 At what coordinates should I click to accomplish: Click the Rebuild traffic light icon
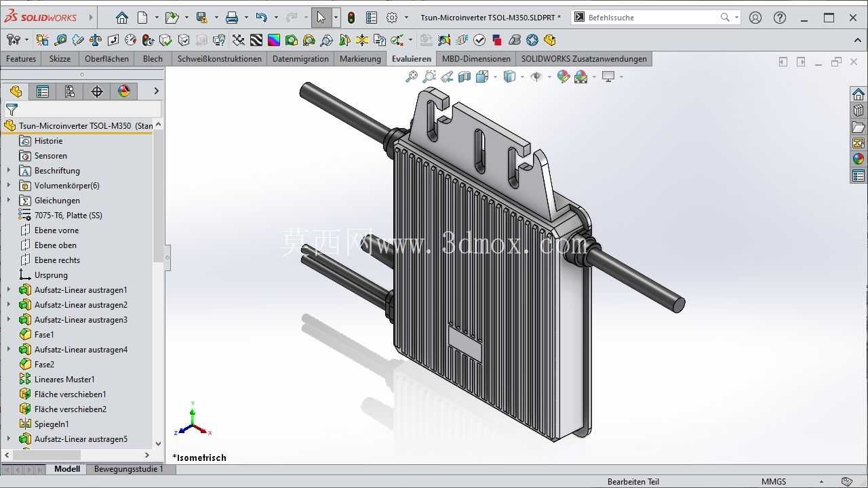click(x=351, y=18)
